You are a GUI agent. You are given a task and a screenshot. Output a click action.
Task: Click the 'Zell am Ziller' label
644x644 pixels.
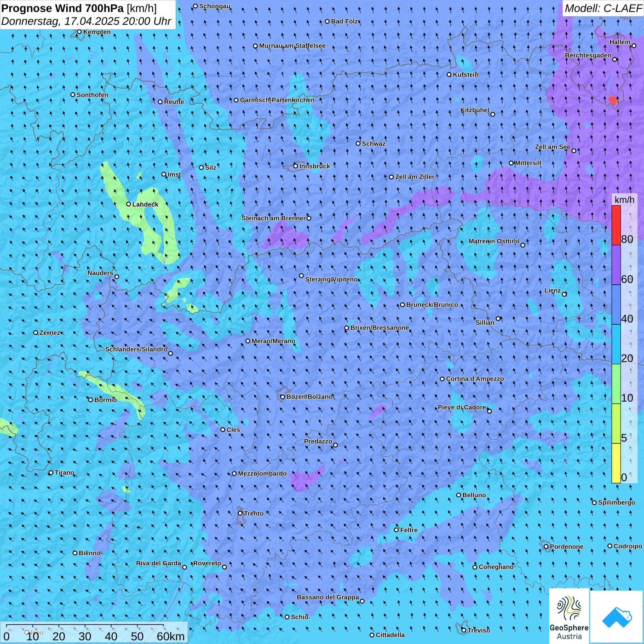point(414,177)
